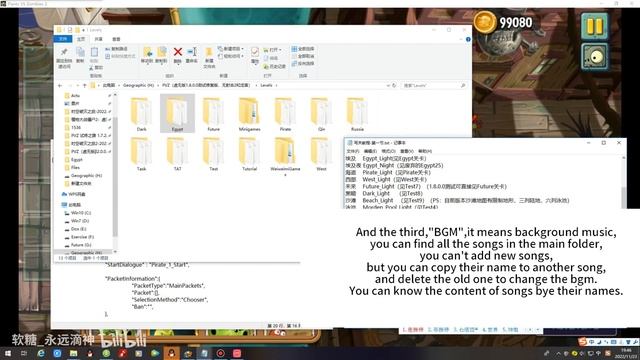The width and height of the screenshot is (640, 360).
Task: Open the Minigames folder
Action: (249, 114)
